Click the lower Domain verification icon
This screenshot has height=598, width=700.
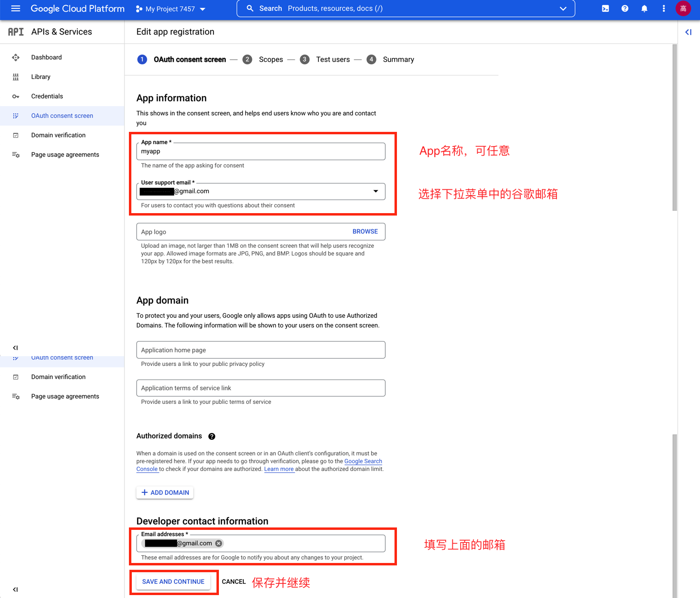tap(16, 377)
